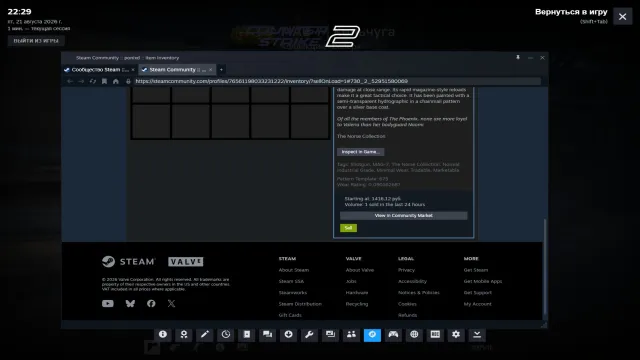Open overlay settings gear icon

point(456,335)
